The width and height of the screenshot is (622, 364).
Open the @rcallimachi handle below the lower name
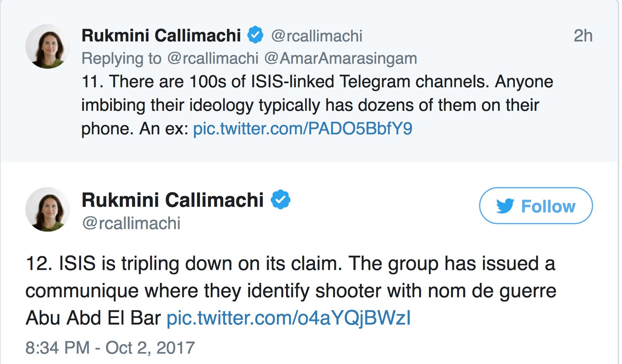(x=131, y=223)
